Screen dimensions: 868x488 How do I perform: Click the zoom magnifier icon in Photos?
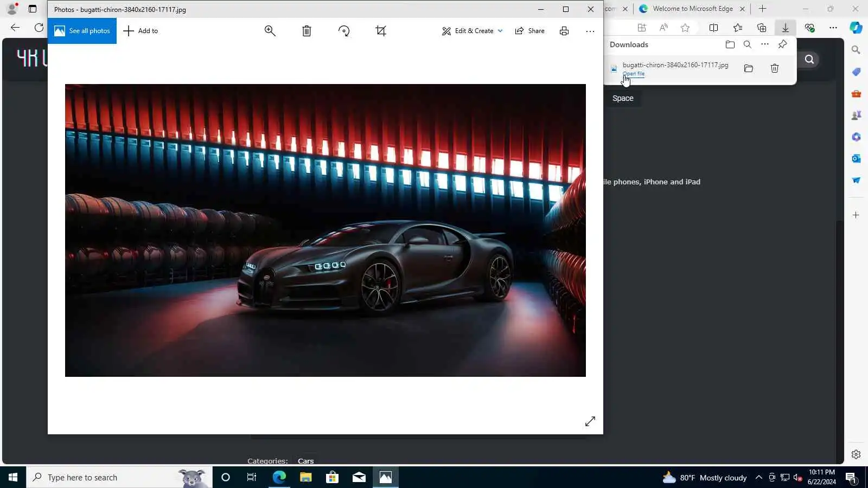(x=270, y=31)
